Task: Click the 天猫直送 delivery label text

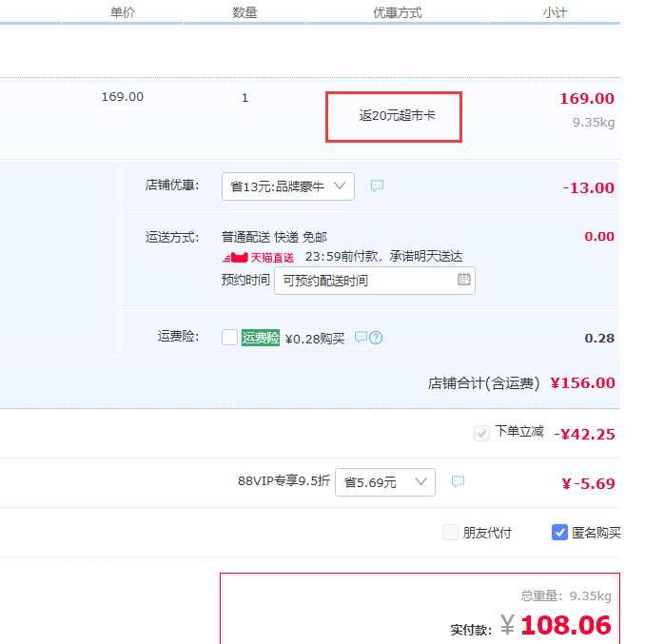Action: point(272,258)
